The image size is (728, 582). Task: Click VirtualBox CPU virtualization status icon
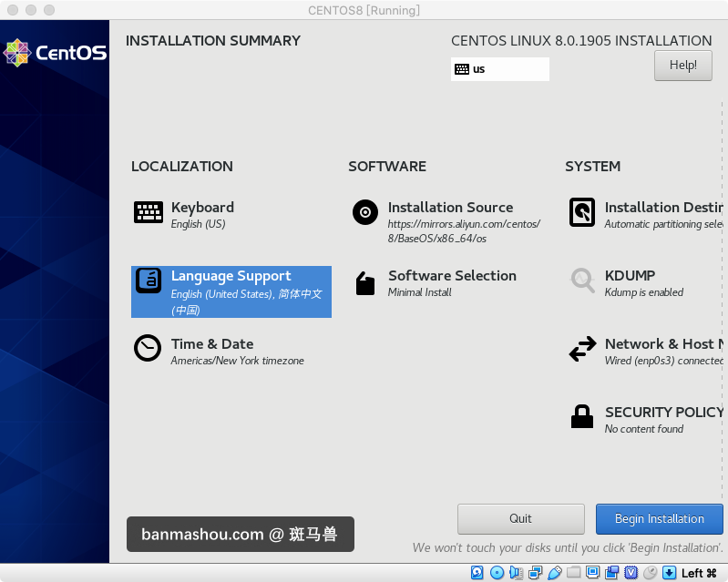pyautogui.click(x=631, y=573)
